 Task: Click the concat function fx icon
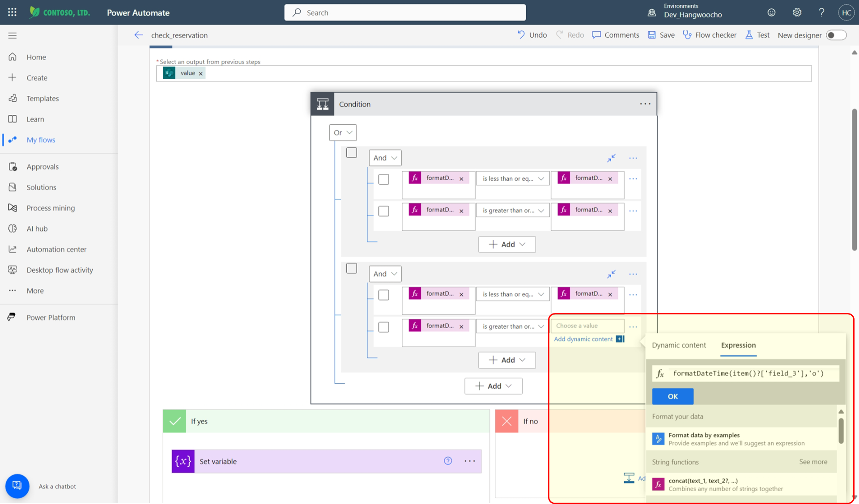coord(658,484)
